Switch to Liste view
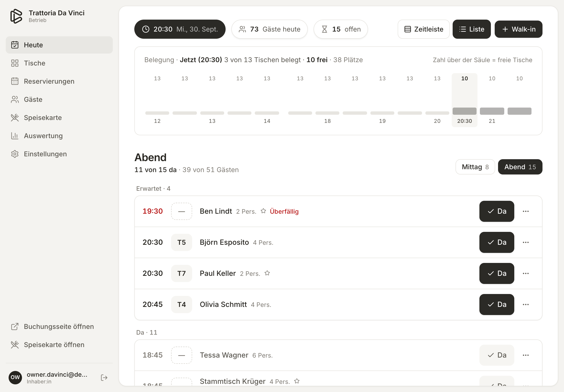564x392 pixels. tap(472, 29)
